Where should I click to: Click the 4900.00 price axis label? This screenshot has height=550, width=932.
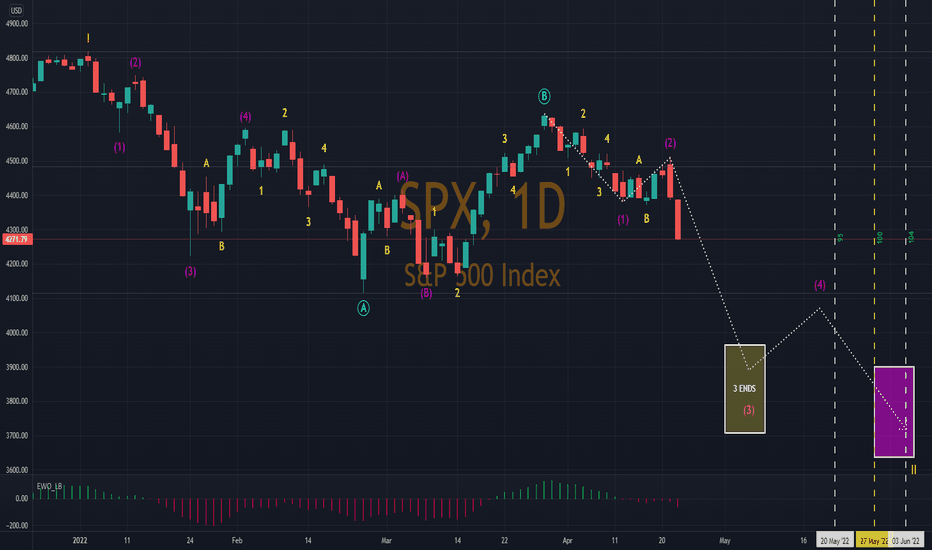pyautogui.click(x=17, y=24)
